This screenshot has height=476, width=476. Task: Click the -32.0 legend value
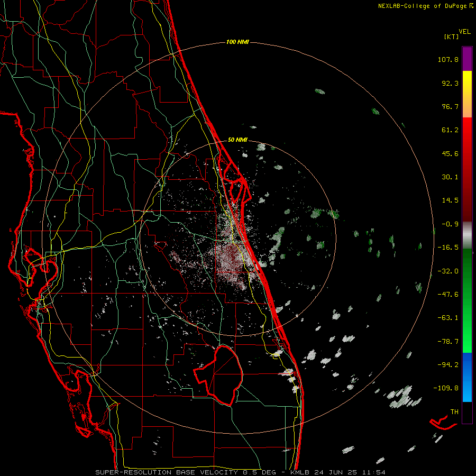click(448, 271)
